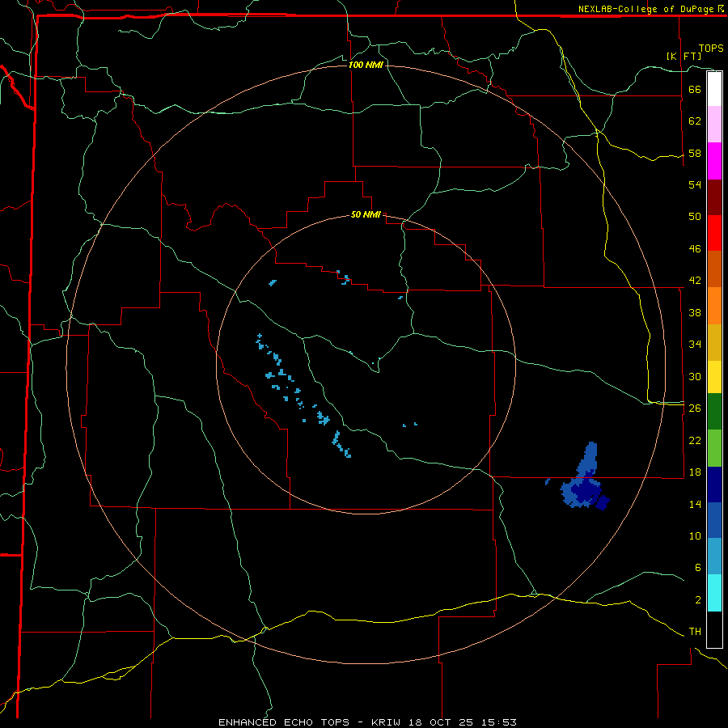The image size is (728, 728).
Task: Select the light blue legend band
Action: (714, 557)
